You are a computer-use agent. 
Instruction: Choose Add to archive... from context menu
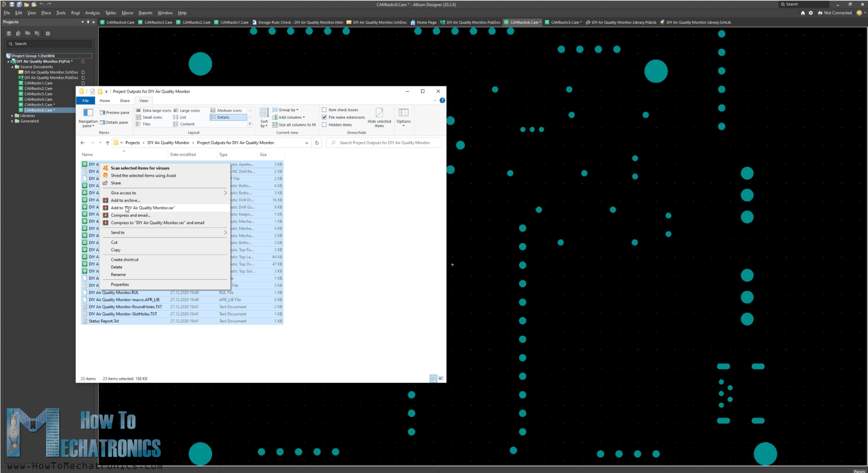pyautogui.click(x=125, y=201)
